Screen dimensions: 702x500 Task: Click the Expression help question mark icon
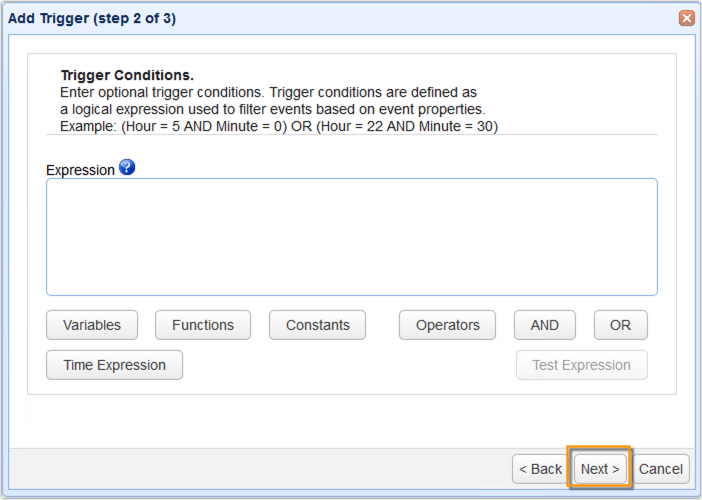click(127, 167)
